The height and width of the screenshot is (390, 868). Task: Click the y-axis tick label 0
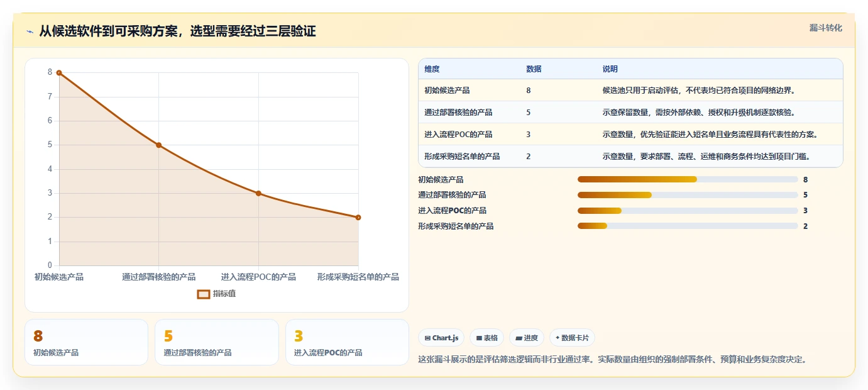pos(50,265)
